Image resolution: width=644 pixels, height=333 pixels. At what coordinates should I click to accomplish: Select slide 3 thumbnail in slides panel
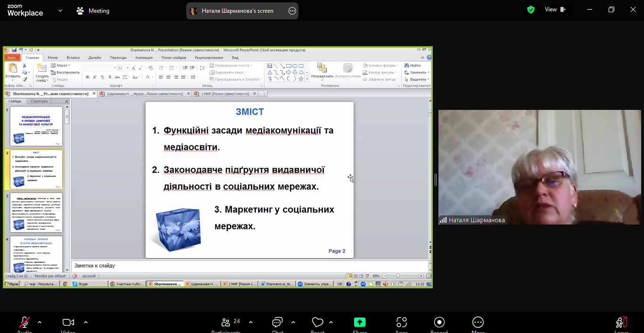click(x=37, y=213)
